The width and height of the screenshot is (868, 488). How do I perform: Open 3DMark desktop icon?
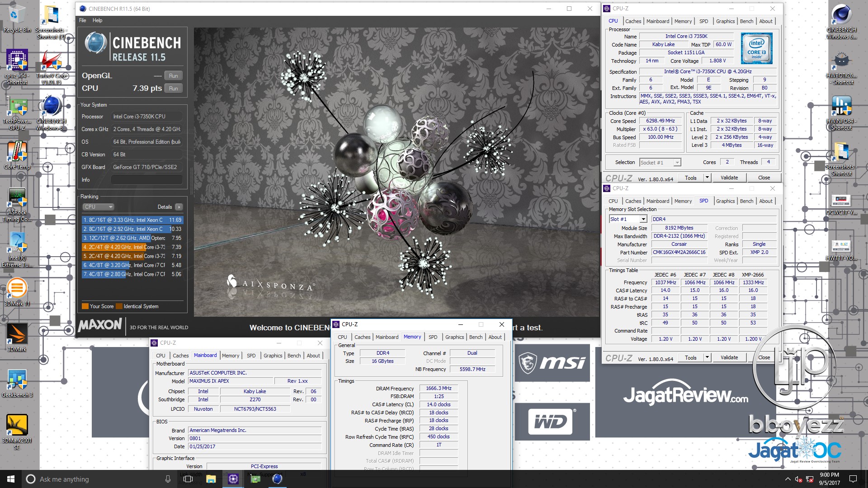pyautogui.click(x=17, y=337)
